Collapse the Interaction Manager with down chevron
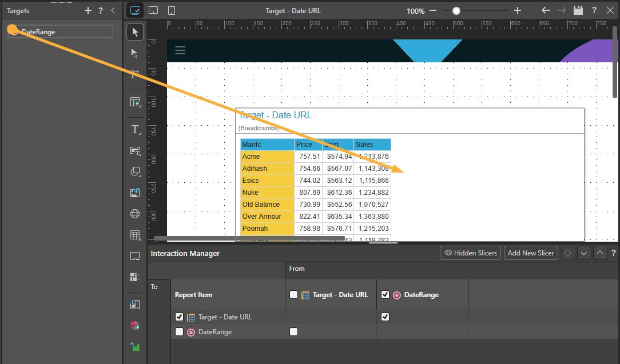This screenshot has width=620, height=364. (583, 253)
